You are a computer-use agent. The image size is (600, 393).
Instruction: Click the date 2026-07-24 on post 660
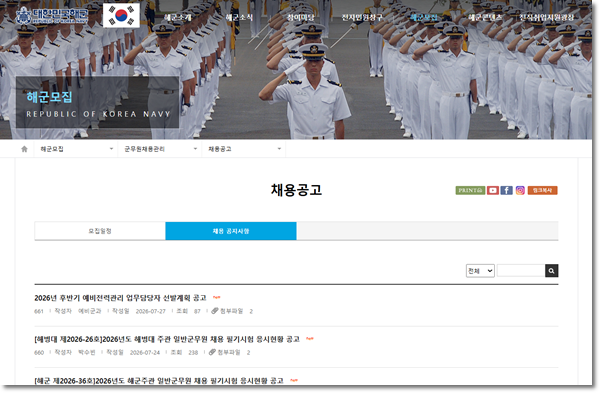point(145,352)
